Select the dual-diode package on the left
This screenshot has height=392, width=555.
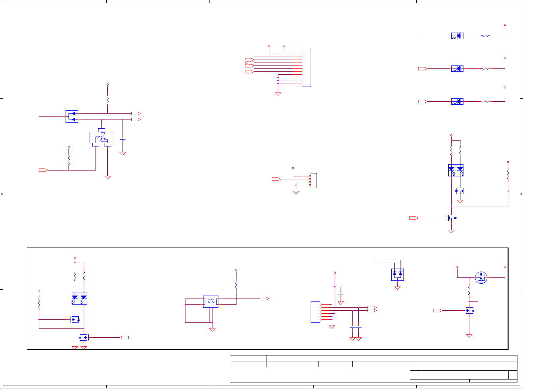(x=72, y=117)
